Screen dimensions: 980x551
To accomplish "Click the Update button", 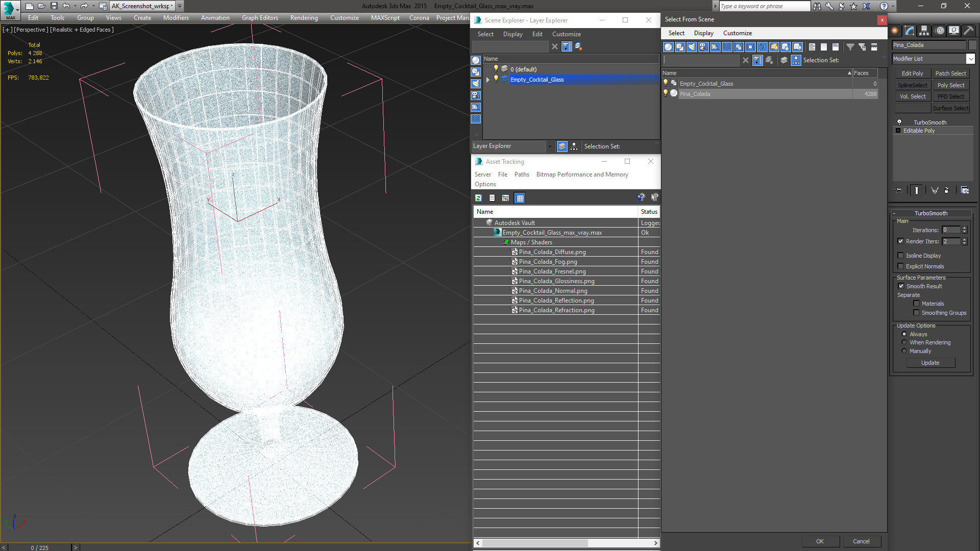I will pyautogui.click(x=930, y=363).
